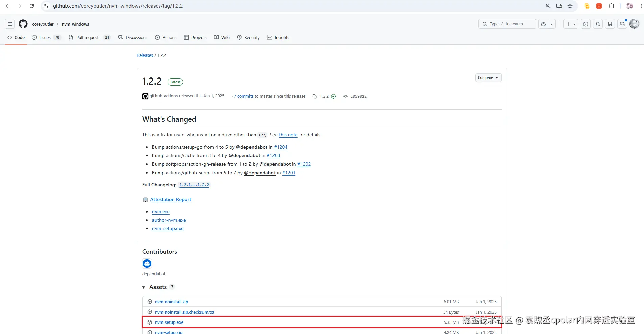The height and width of the screenshot is (334, 644).
Task: Open pull request #1204 link
Action: pos(281,147)
